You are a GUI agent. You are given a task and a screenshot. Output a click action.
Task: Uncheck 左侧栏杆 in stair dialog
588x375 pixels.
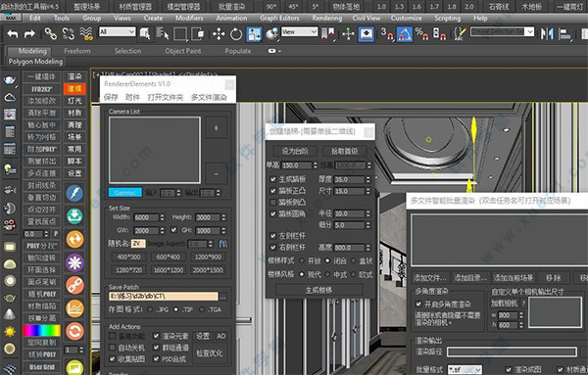pyautogui.click(x=273, y=236)
